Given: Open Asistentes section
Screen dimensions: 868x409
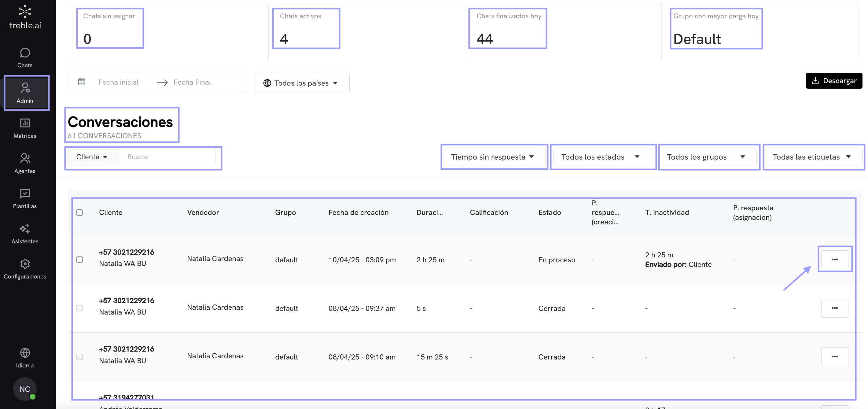Looking at the screenshot, I should click(x=25, y=234).
